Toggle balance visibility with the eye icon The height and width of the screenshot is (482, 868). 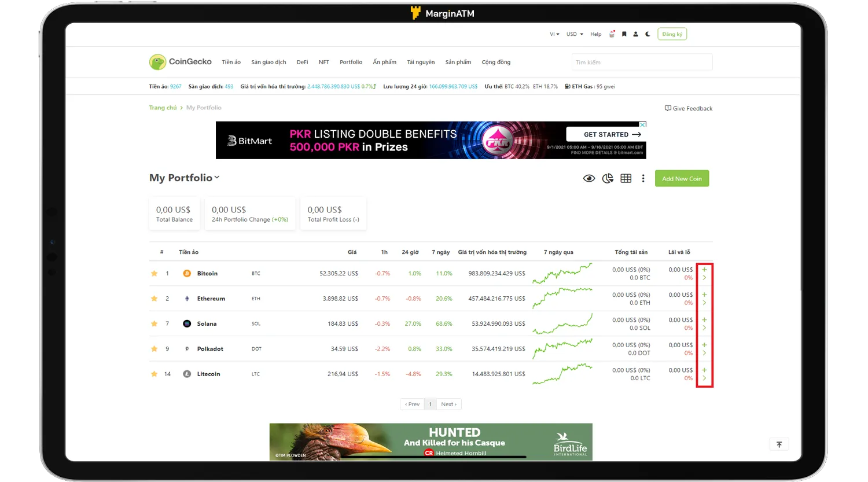tap(589, 178)
